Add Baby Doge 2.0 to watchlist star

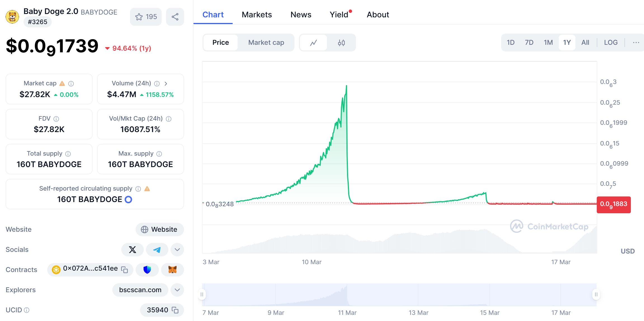(x=146, y=17)
